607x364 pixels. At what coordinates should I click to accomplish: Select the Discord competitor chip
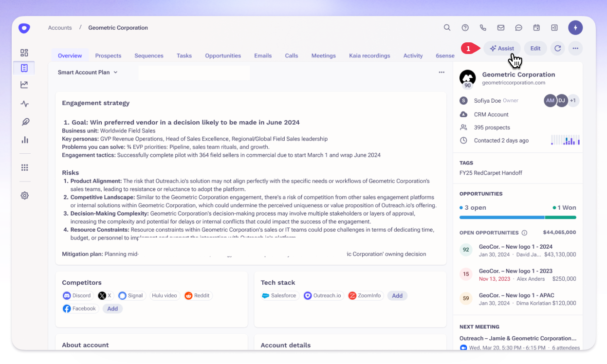pyautogui.click(x=77, y=295)
